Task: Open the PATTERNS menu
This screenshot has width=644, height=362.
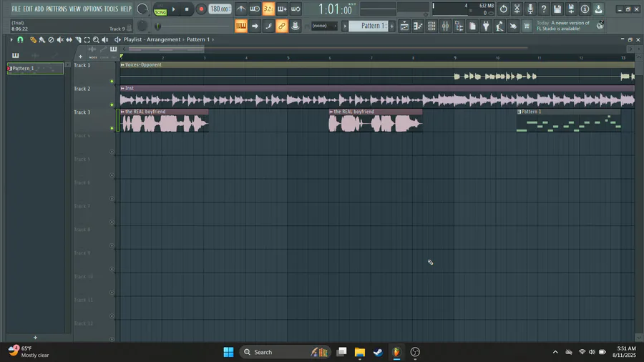Action: (x=57, y=9)
